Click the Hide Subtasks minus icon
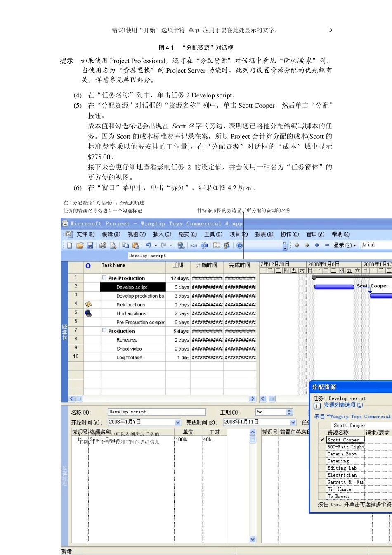This screenshot has width=392, height=555. (326, 245)
